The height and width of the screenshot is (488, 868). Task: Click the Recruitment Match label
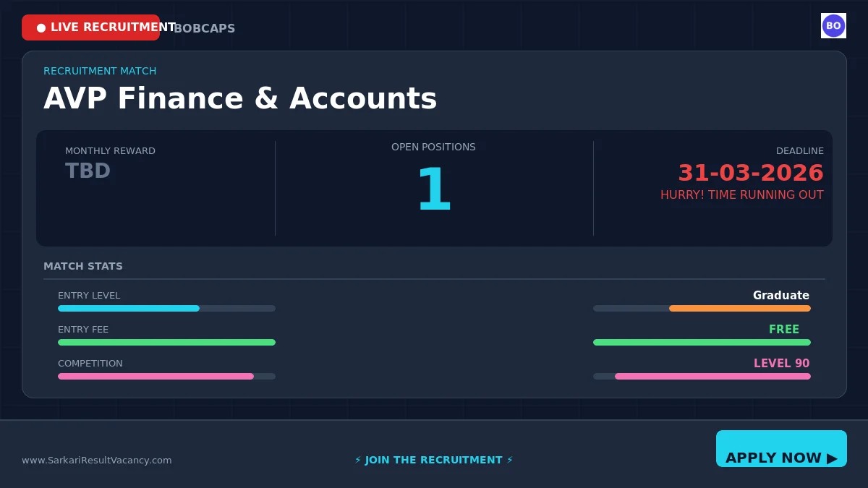[100, 72]
